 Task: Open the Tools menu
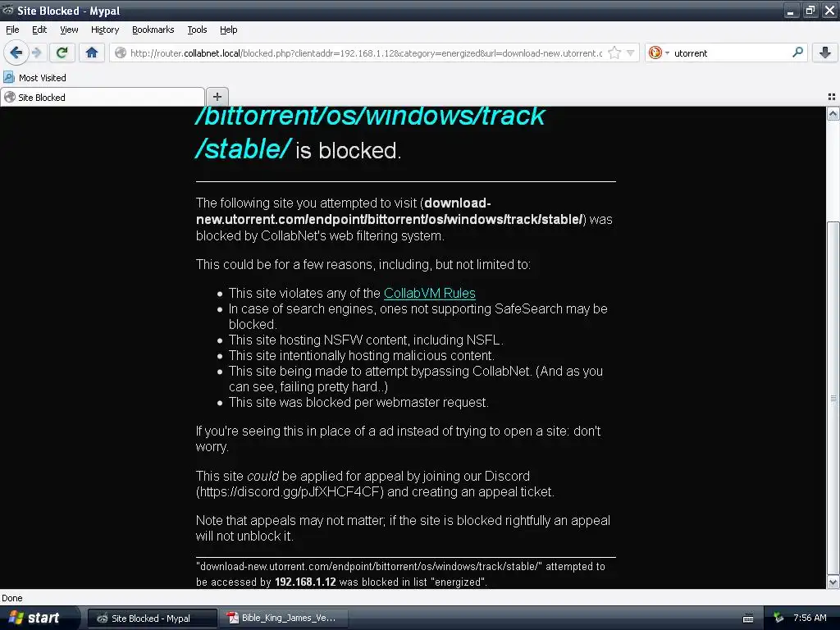point(197,30)
